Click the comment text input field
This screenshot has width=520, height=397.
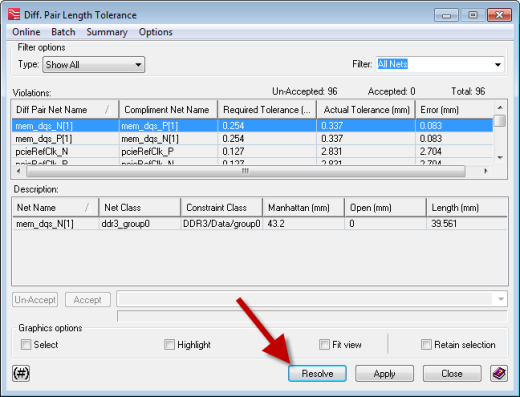305,299
